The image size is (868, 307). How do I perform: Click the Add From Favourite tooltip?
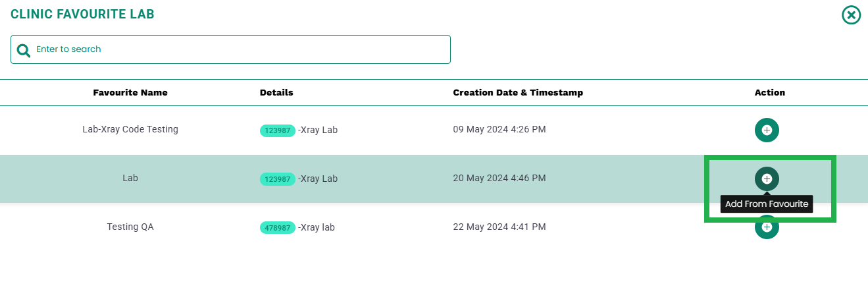767,204
